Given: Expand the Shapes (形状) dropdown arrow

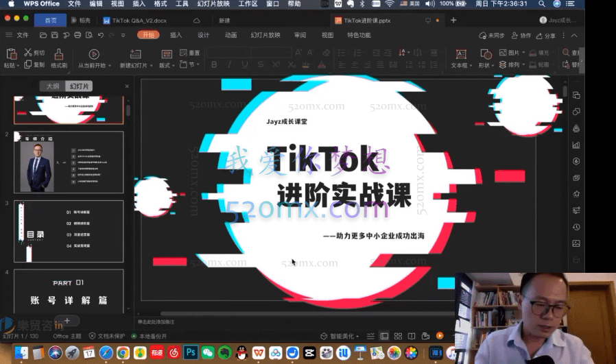Looking at the screenshot, I should tap(493, 66).
